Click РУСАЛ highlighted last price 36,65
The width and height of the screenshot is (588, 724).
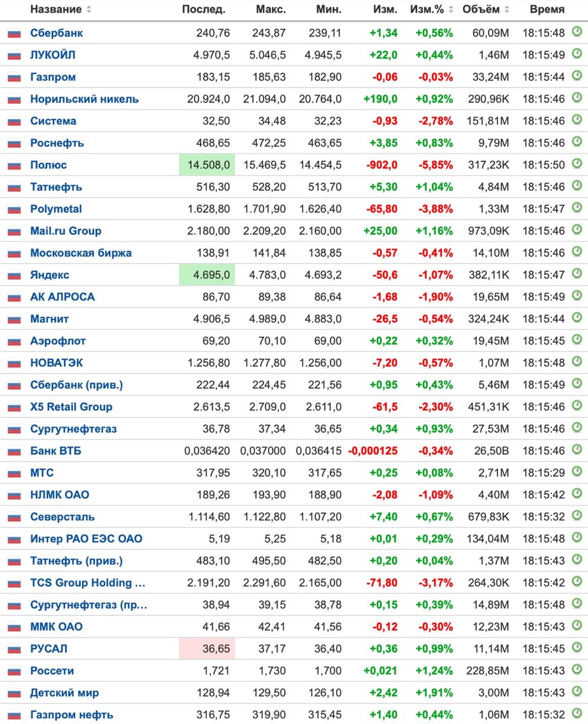coord(207,649)
